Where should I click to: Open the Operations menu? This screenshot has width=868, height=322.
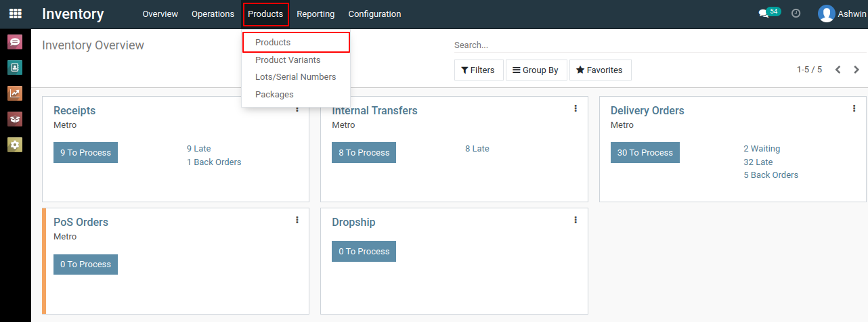coord(213,14)
